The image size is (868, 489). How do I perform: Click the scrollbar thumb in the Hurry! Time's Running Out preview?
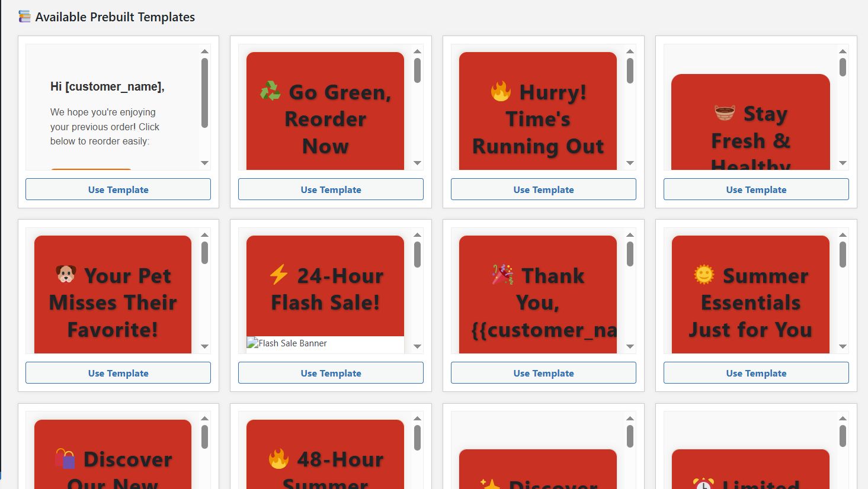click(x=630, y=70)
